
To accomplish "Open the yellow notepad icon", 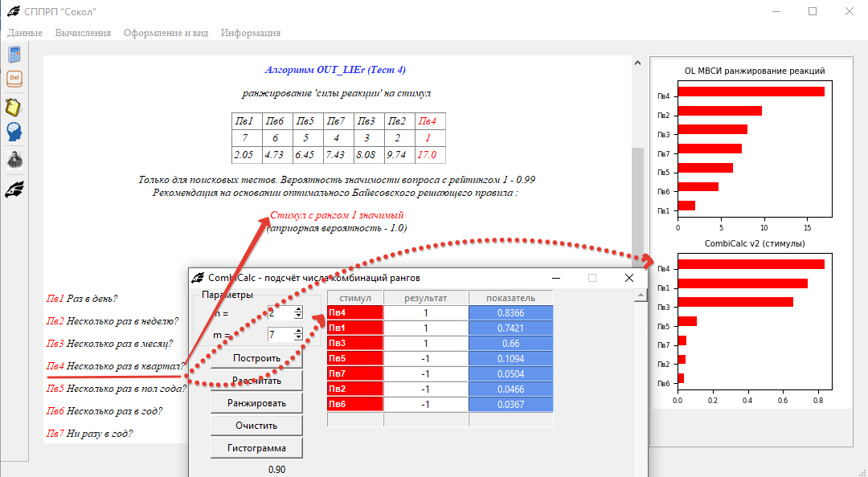I will click(14, 107).
